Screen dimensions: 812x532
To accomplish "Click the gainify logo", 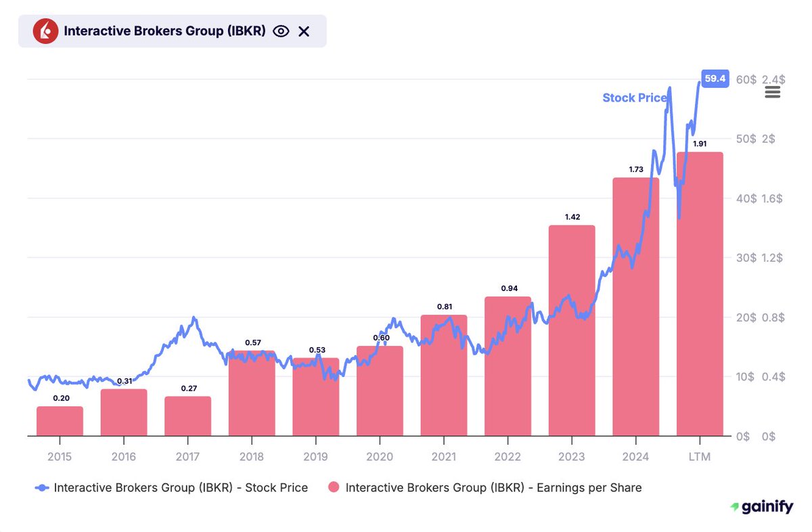I will coord(761,507).
